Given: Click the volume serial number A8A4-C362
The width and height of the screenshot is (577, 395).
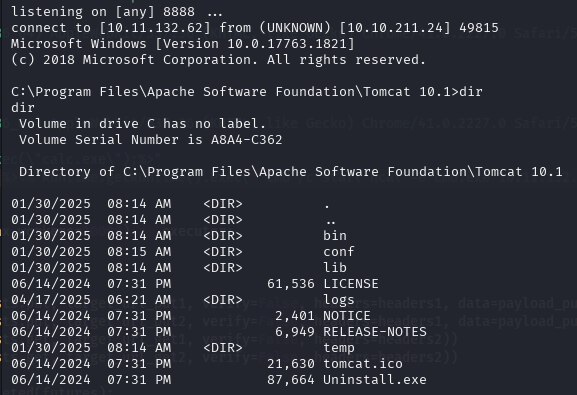Looking at the screenshot, I should coord(247,140).
